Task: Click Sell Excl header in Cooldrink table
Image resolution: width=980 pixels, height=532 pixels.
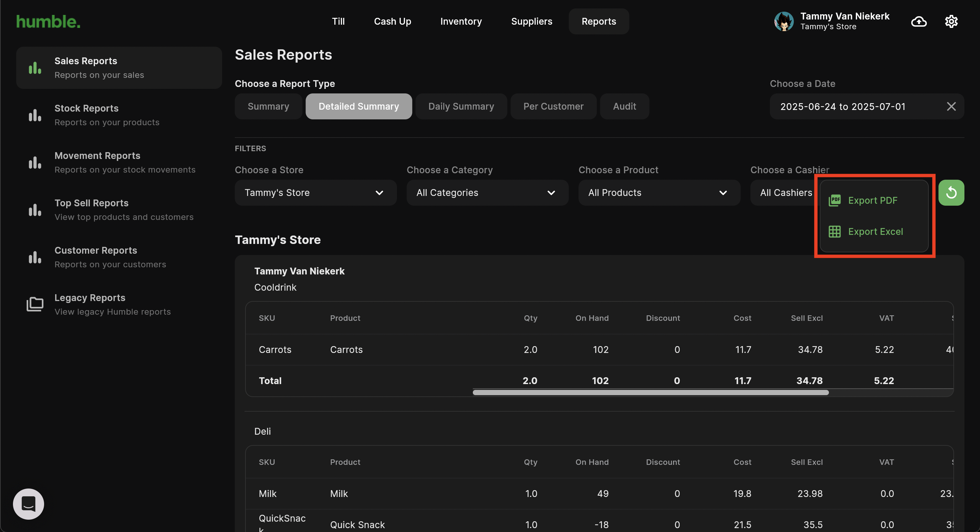Action: [x=807, y=318]
